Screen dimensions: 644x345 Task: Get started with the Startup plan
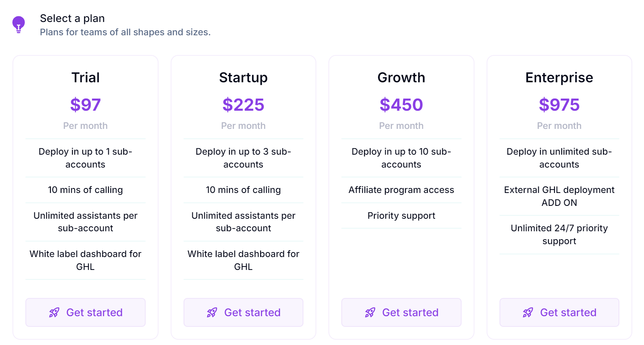(243, 312)
